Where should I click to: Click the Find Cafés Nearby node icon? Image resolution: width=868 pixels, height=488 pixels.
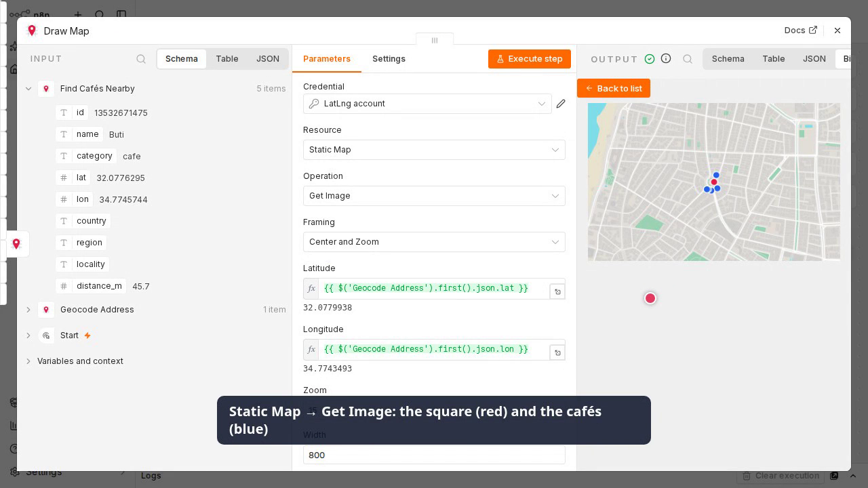coord(46,89)
